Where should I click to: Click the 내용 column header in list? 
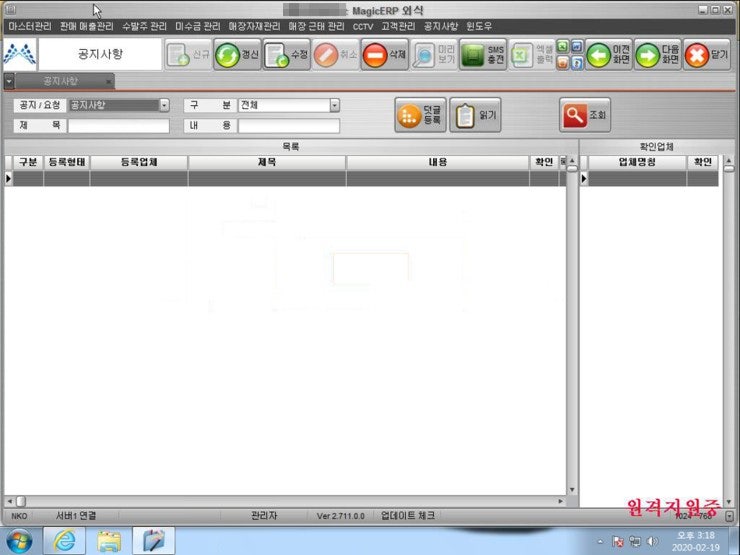(437, 162)
